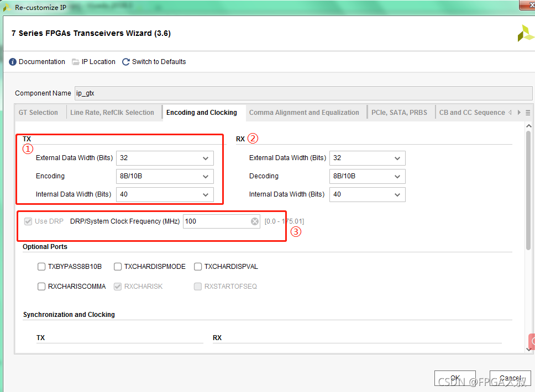Screen dimensions: 535x392
Task: Open the CB and CC Sequence tab
Action: (472, 113)
